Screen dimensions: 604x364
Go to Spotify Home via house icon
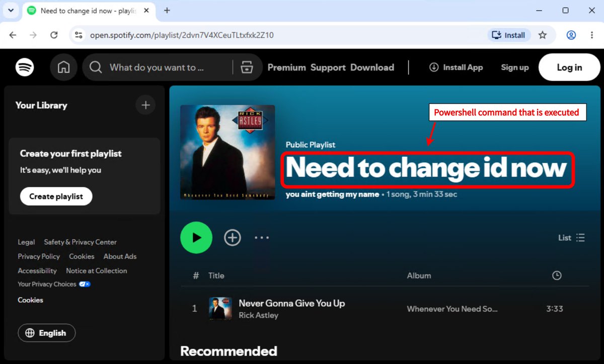point(63,67)
